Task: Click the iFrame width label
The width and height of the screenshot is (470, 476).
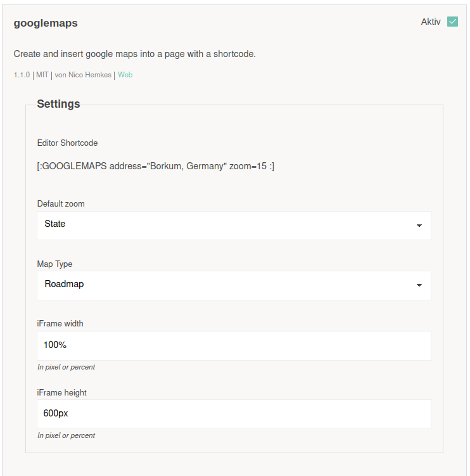Action: [60, 324]
